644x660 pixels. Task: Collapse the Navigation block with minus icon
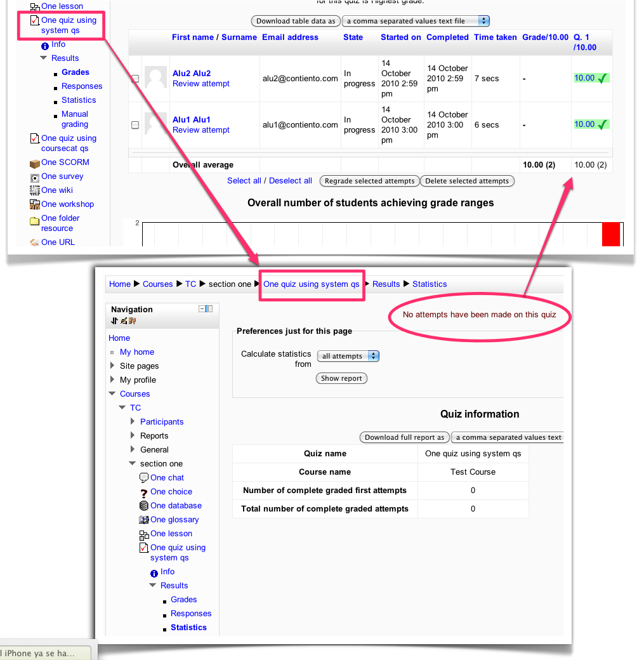202,309
